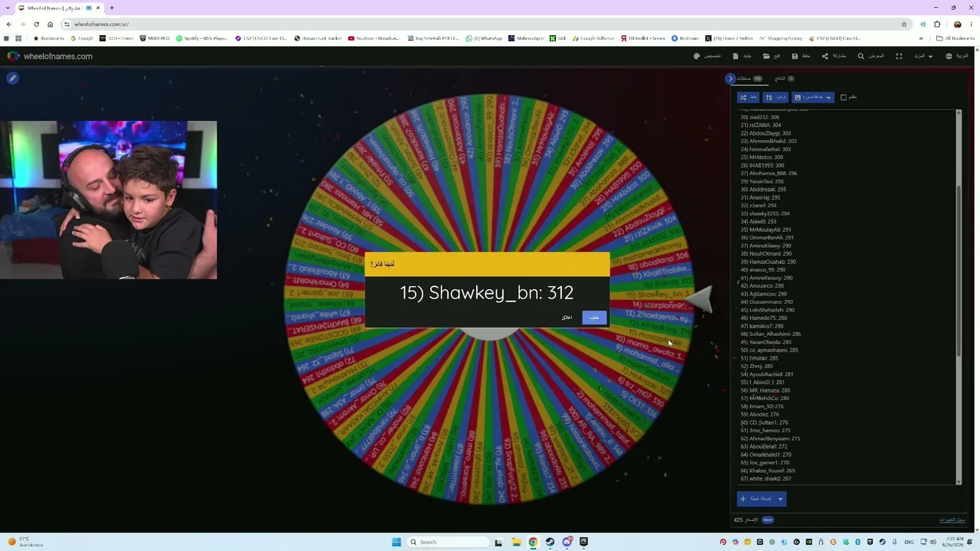This screenshot has height=551, width=980.
Task: Click the taskbar Search box
Action: coord(448,542)
